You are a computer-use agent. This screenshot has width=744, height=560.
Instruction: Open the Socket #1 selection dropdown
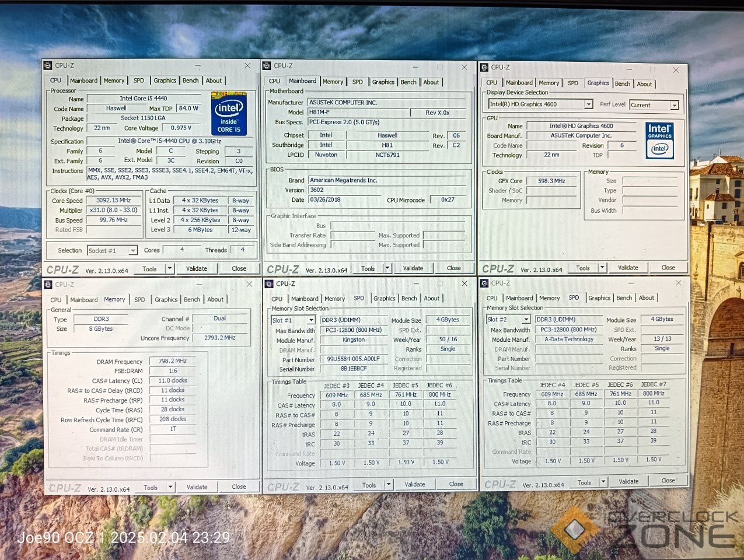pyautogui.click(x=133, y=251)
